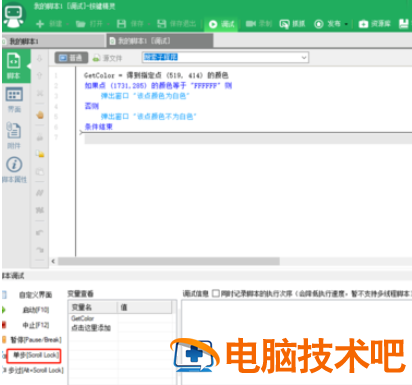Click the horizontal scrollbar left arrow
412x385 pixels.
click(53, 261)
